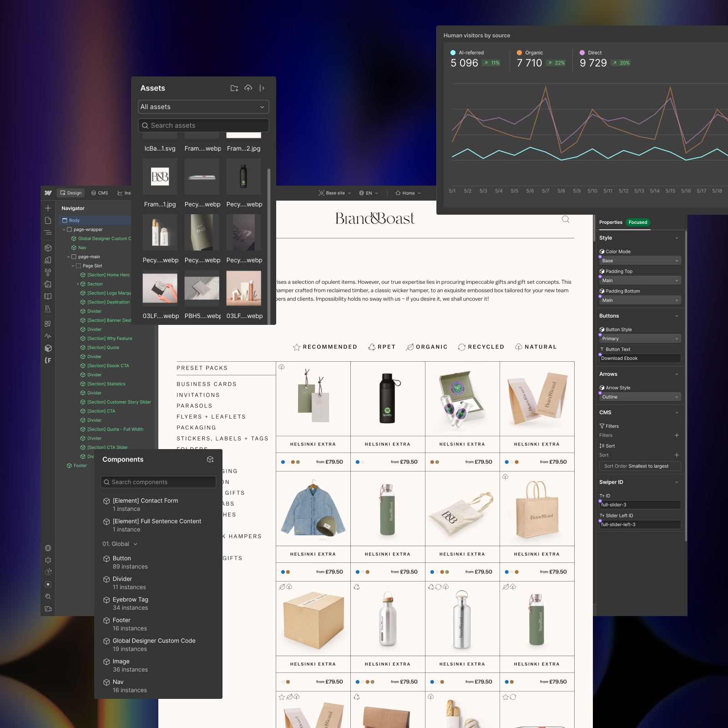Open the Business Cards category
Screen dimensions: 728x728
click(207, 384)
